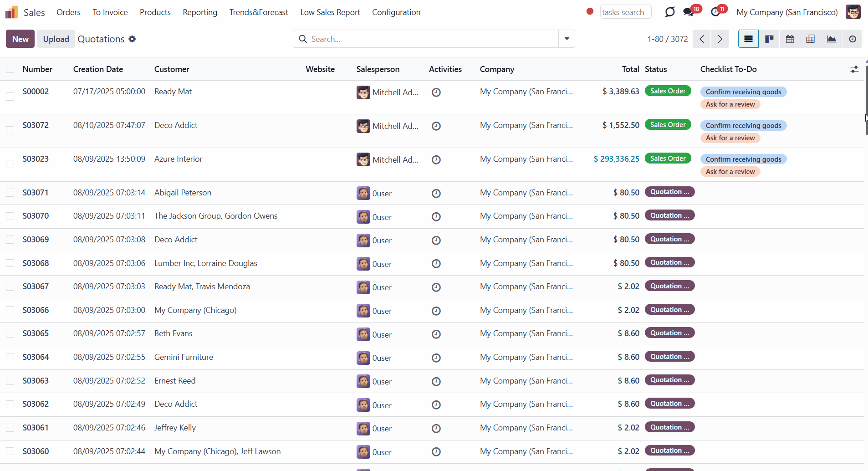
Task: Select checkbox for order S03061
Action: click(10, 428)
